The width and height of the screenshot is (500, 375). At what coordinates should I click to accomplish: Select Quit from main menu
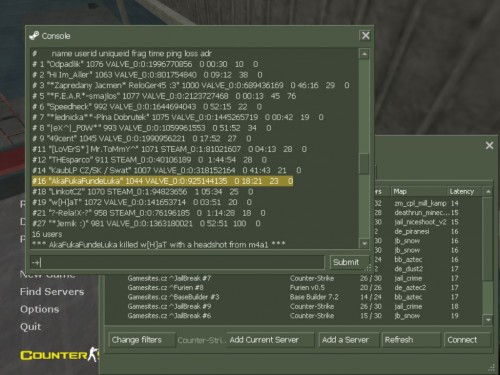(x=31, y=327)
